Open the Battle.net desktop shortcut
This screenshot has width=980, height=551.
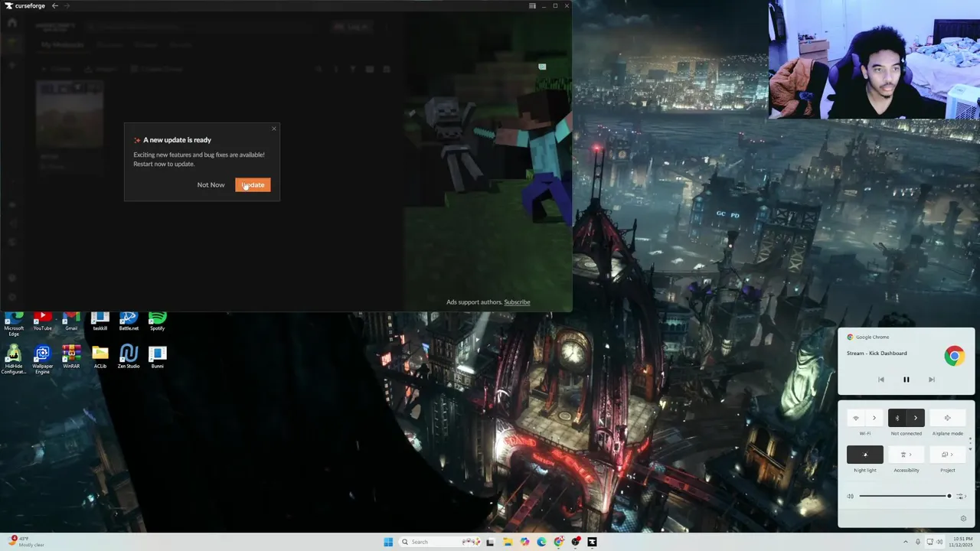pyautogui.click(x=129, y=322)
